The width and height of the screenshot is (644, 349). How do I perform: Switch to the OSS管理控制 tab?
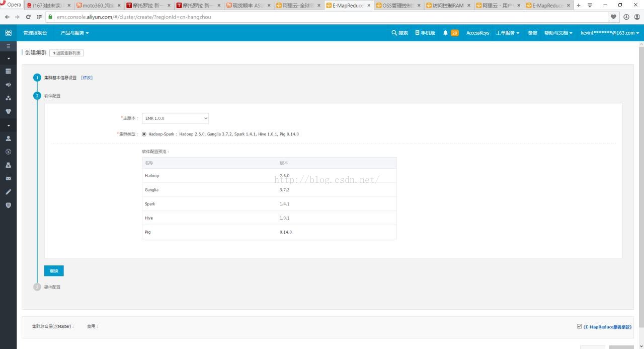click(x=399, y=5)
